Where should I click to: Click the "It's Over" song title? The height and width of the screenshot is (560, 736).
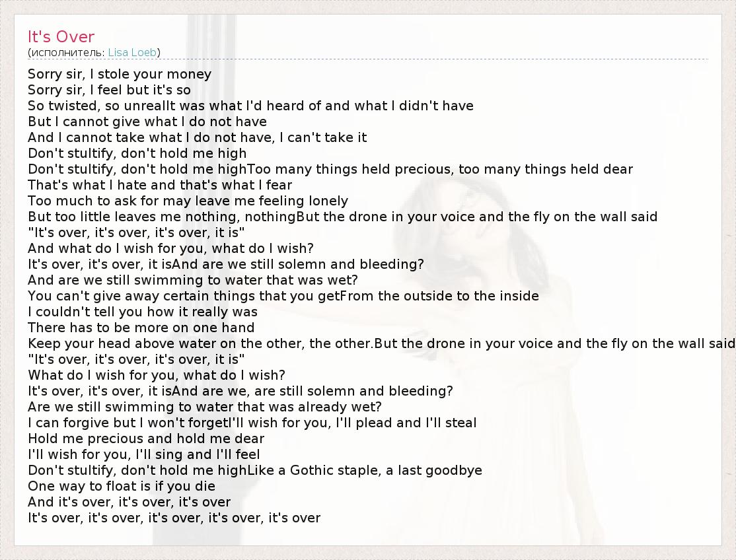click(61, 37)
